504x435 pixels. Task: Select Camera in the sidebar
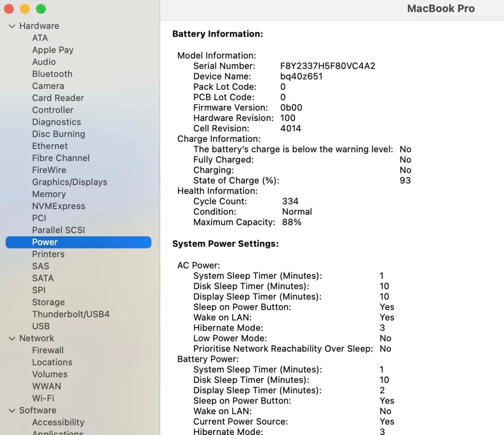pyautogui.click(x=48, y=86)
